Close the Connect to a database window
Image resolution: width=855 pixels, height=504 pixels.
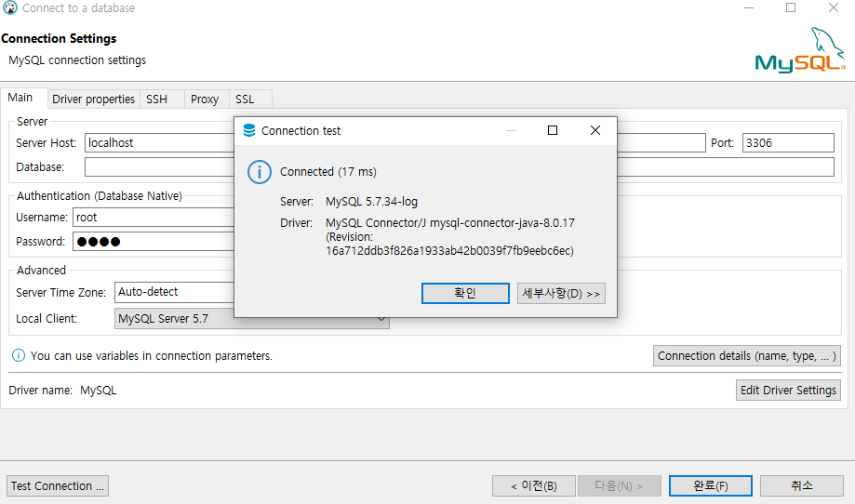coord(834,7)
